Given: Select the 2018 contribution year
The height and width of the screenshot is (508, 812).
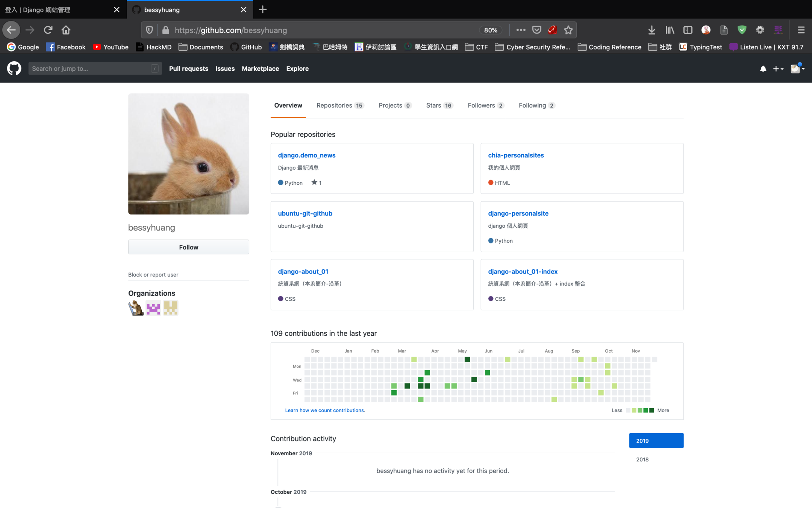Looking at the screenshot, I should point(642,459).
